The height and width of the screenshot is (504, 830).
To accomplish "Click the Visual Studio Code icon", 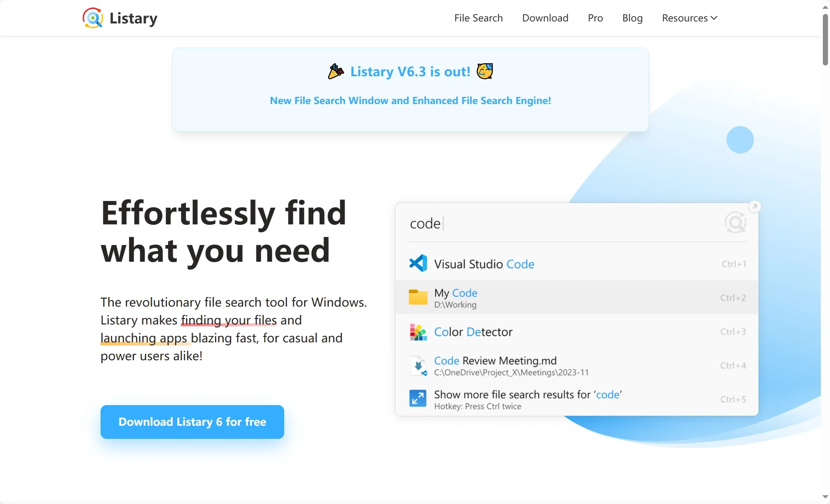I will click(x=418, y=263).
